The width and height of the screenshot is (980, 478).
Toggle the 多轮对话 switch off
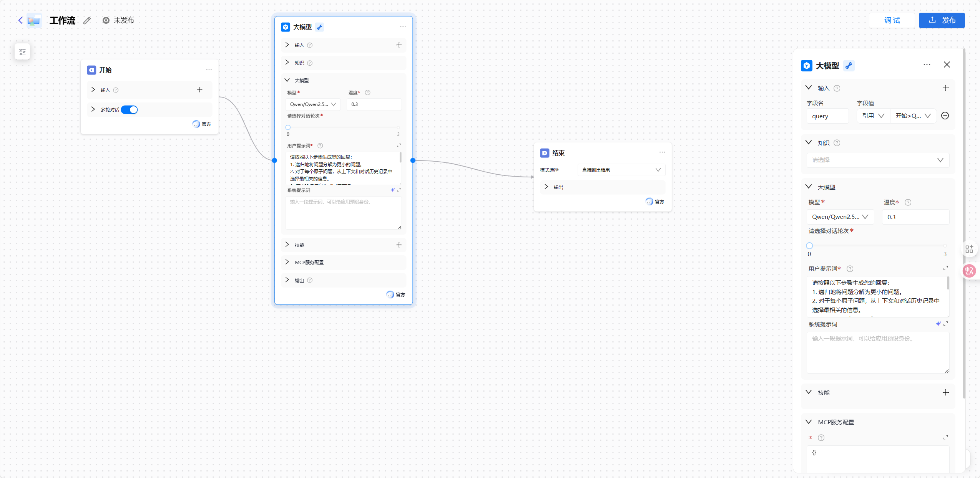pos(130,110)
